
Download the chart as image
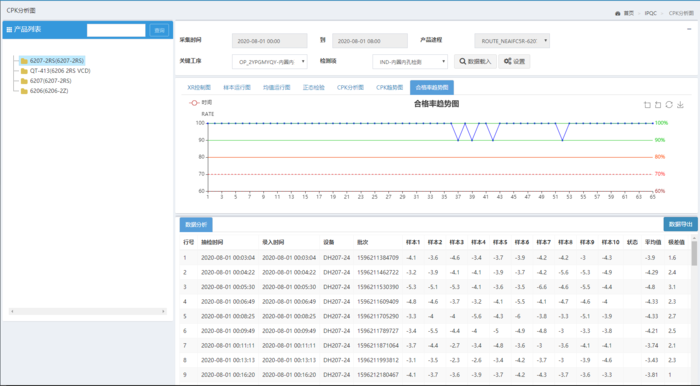tap(680, 104)
